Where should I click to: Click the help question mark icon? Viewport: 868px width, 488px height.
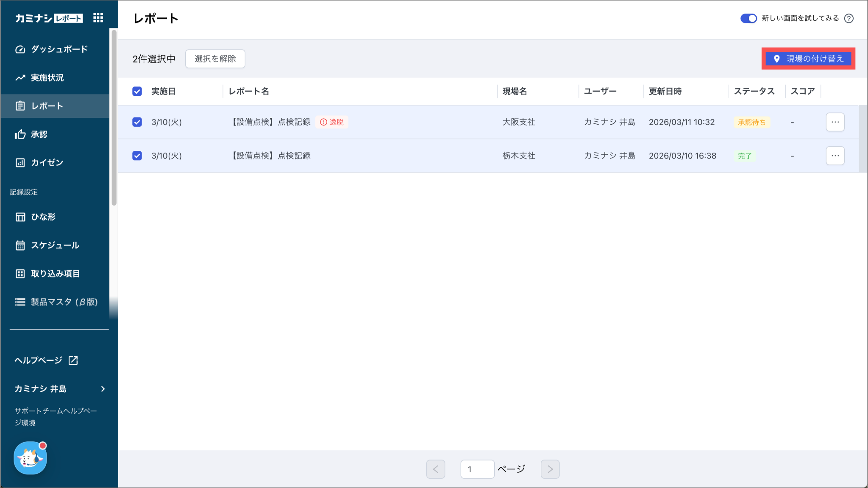[x=849, y=18]
